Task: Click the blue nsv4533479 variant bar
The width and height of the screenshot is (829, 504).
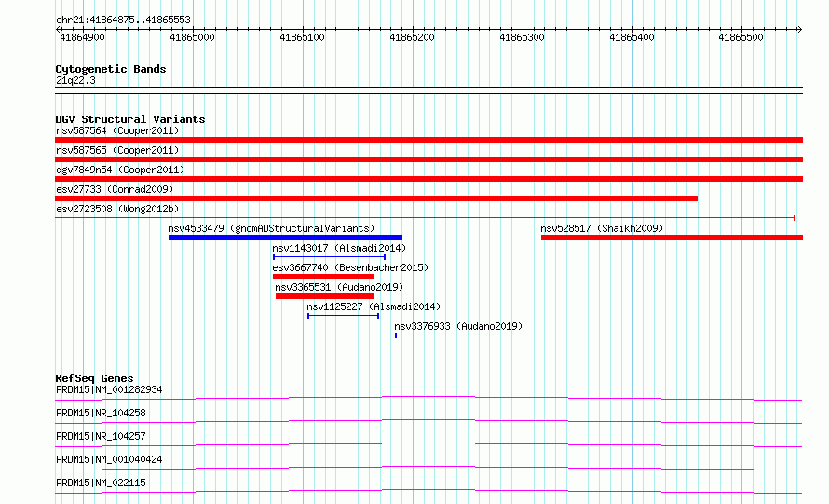Action: pos(286,238)
